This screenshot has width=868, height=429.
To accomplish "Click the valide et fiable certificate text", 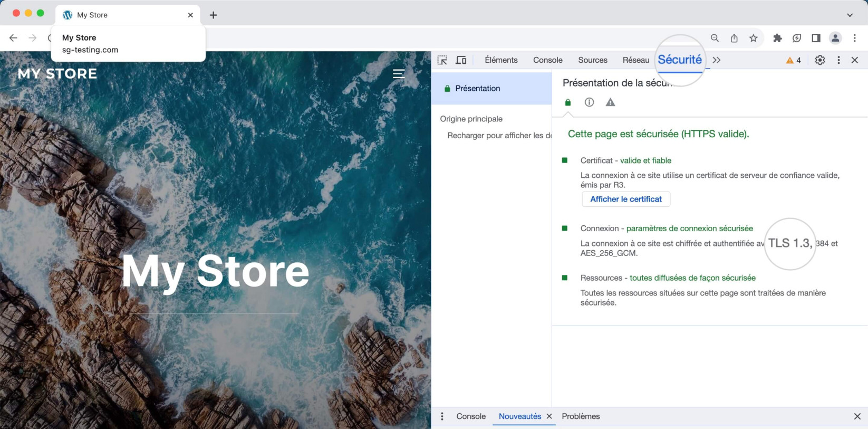I will [x=645, y=160].
